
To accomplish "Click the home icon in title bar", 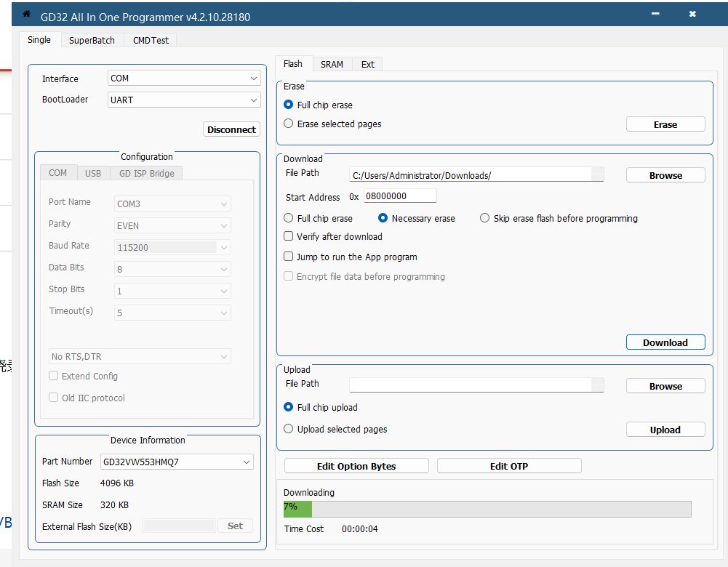I will pyautogui.click(x=27, y=15).
